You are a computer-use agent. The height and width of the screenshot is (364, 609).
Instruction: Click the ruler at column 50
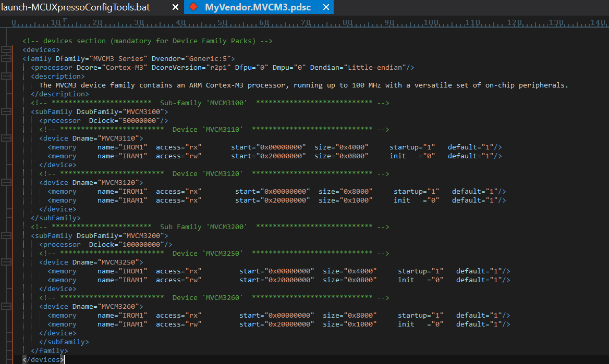[x=222, y=23]
